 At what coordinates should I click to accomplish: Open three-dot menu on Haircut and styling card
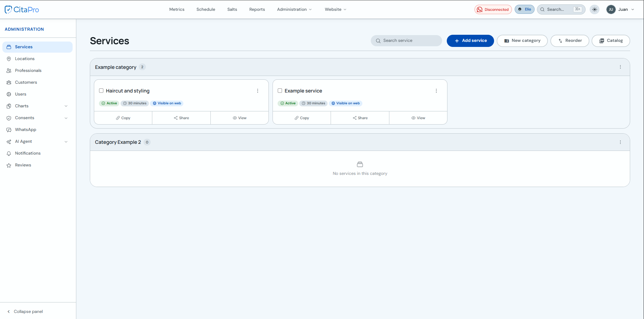click(258, 91)
